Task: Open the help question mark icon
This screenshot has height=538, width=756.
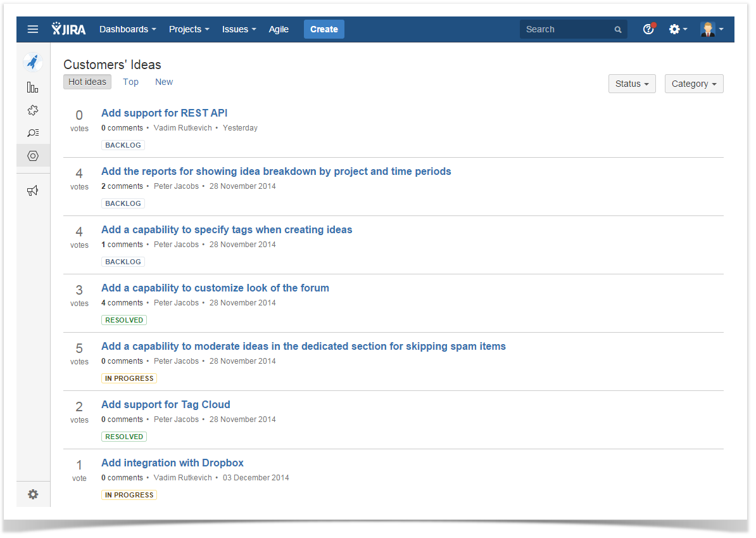Action: click(x=649, y=29)
